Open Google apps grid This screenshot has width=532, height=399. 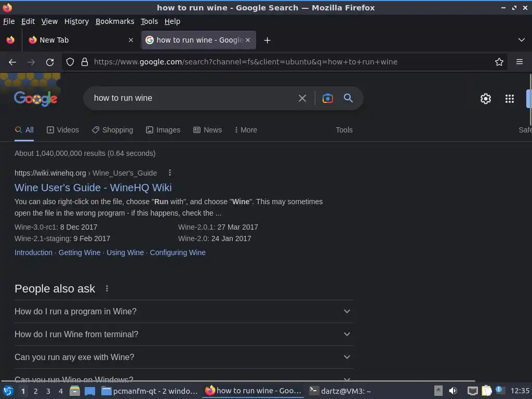[x=510, y=99]
